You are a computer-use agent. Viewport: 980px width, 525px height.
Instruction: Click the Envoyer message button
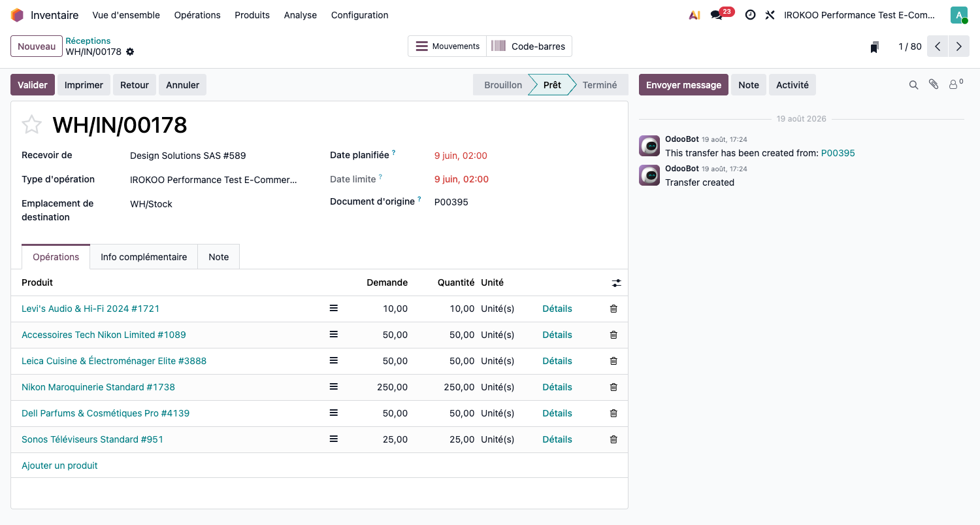pyautogui.click(x=683, y=85)
